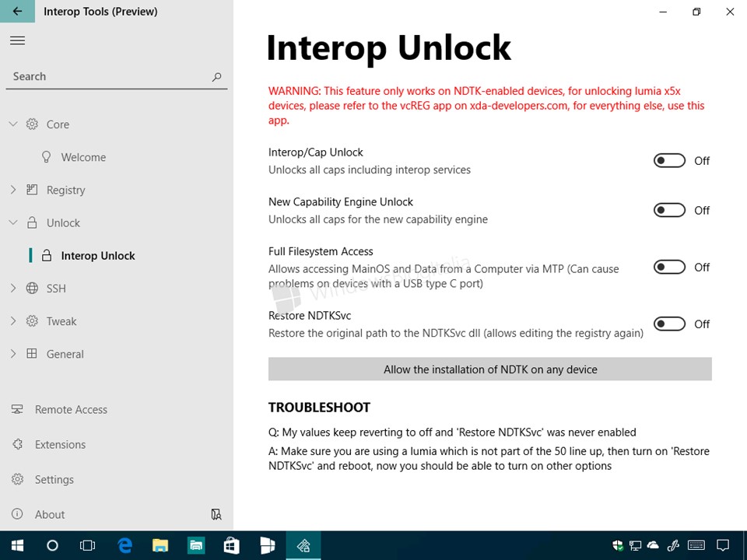Open the Store app on the taskbar
Viewport: 747px width, 560px height.
(x=232, y=545)
